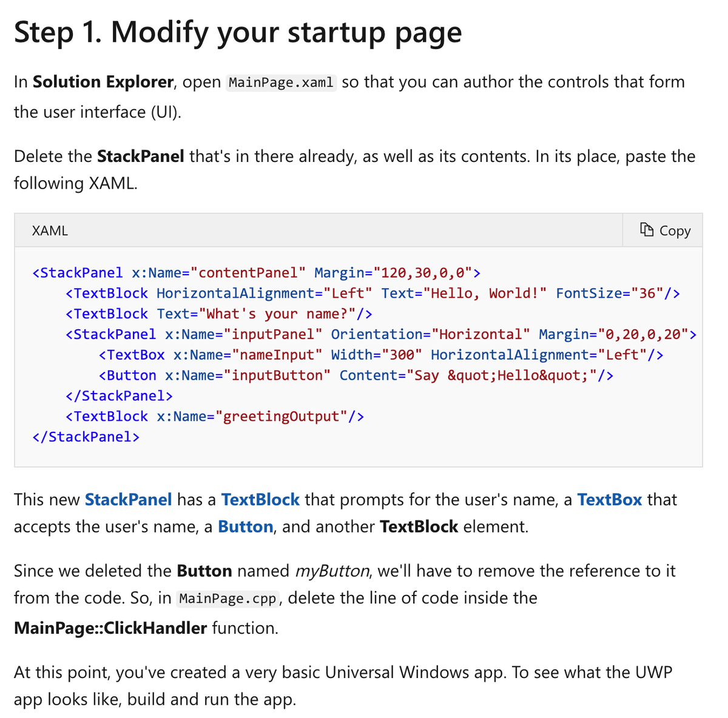
Task: Click the inline code 'MainPage.xaml'
Action: point(281,82)
